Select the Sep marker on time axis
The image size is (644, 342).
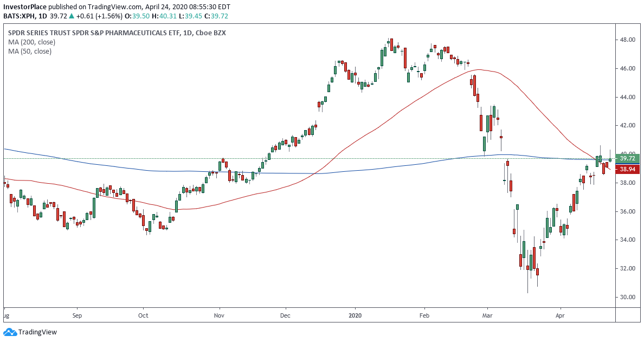76,314
